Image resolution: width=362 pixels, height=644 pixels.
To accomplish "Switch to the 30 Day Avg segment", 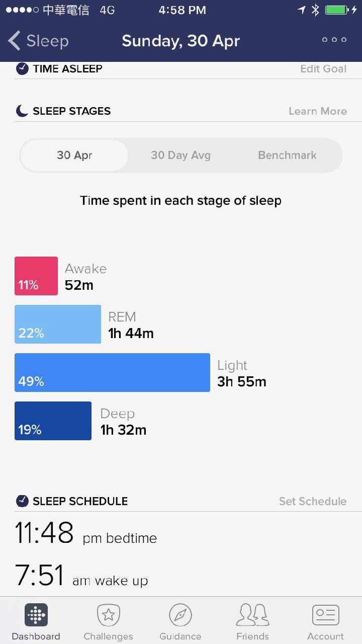I will [180, 155].
